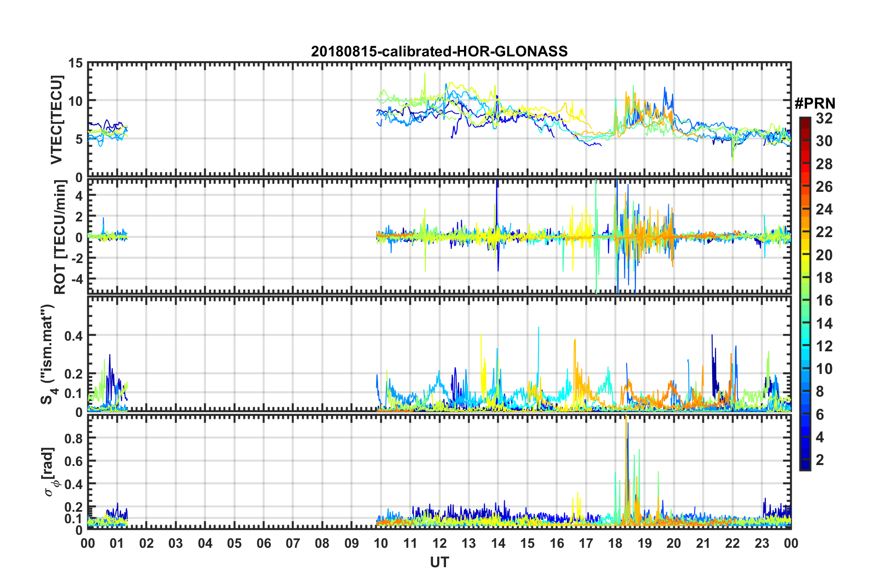Click S4 axis tick label 0.4
Screen dimensions: 879x588
[x=74, y=336]
